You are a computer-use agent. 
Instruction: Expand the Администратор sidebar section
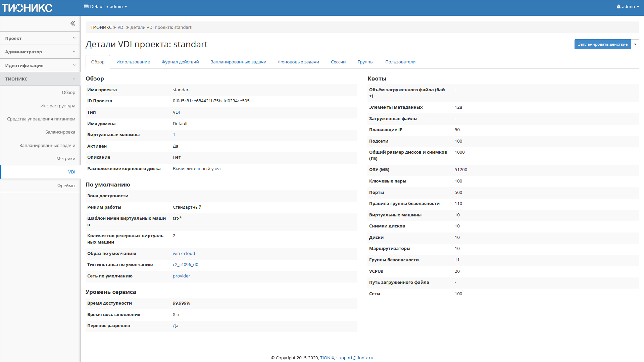[x=40, y=52]
